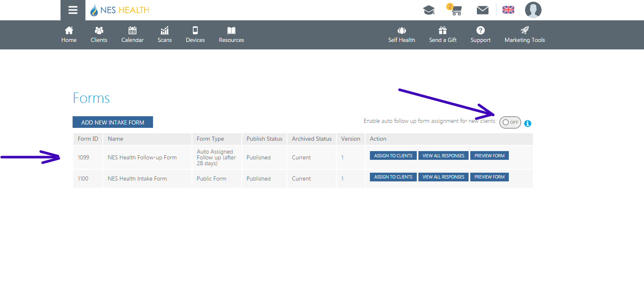View all responses for Intake Form
The height and width of the screenshot is (308, 644).
point(443,177)
